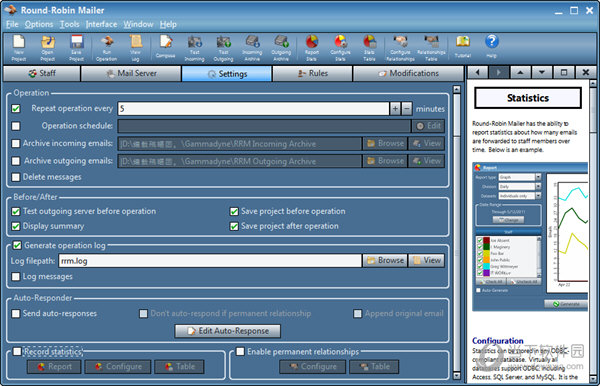Click Browse next to Log filepath

[385, 261]
